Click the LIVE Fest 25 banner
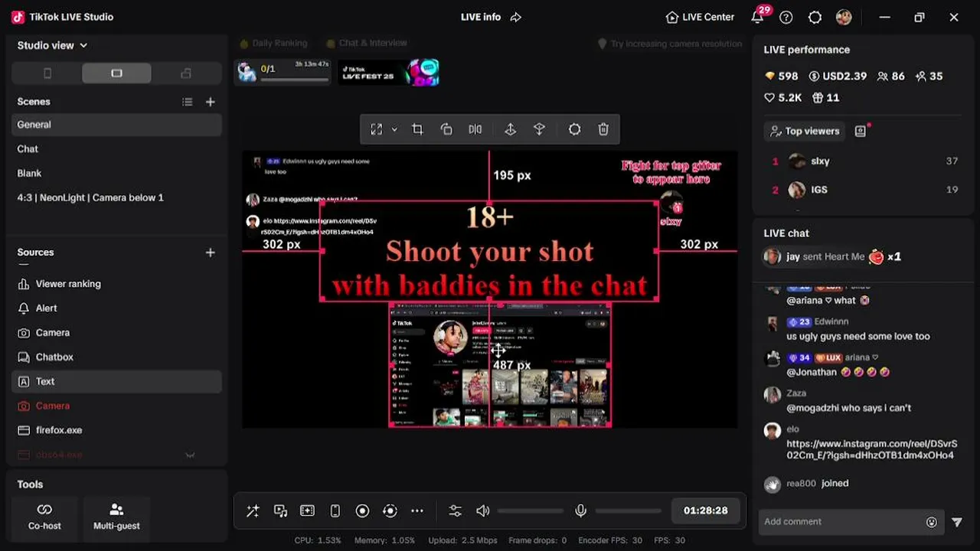This screenshot has height=551, width=980. (389, 73)
